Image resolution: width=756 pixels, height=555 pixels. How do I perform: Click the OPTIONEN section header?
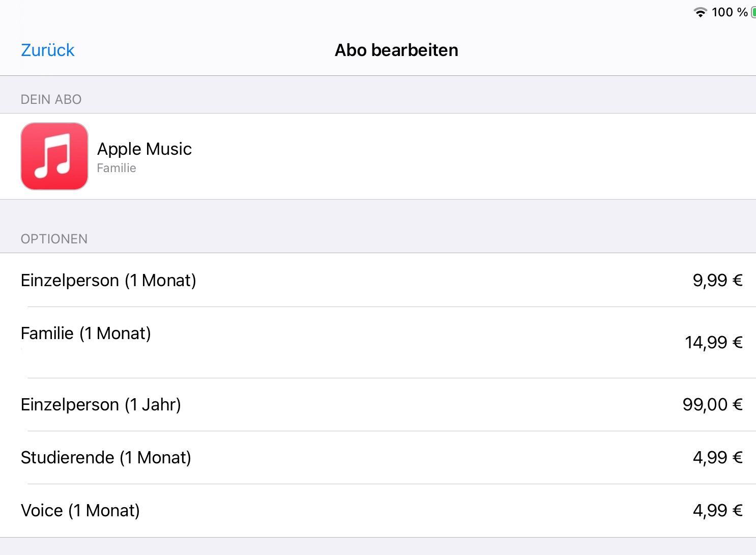point(54,239)
